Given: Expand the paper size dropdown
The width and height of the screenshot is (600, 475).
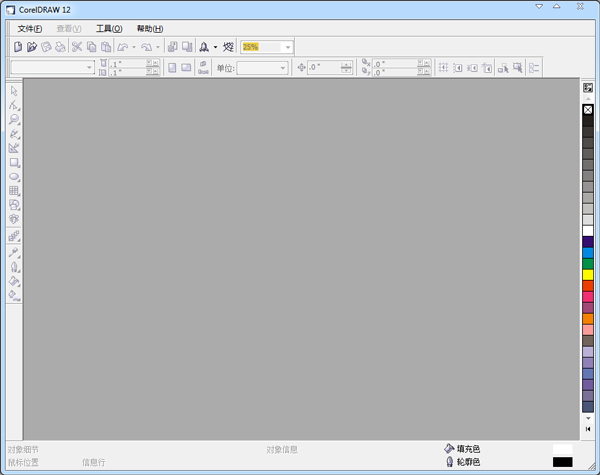Looking at the screenshot, I should (89, 68).
